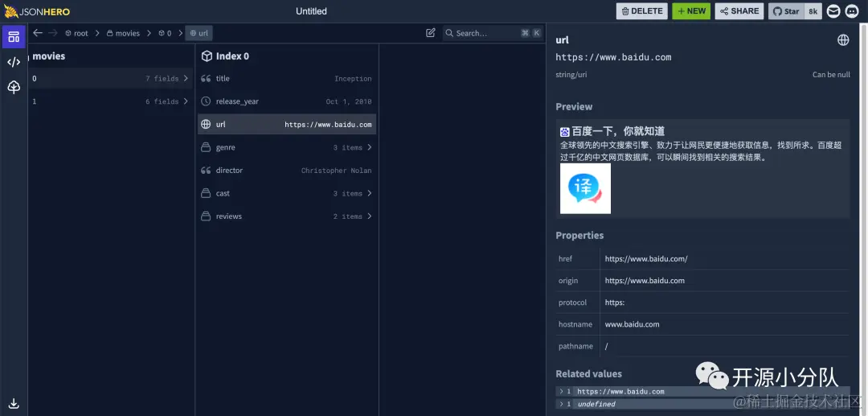This screenshot has width=868, height=416.
Task: Click the Baidu preview title link
Action: coord(618,131)
